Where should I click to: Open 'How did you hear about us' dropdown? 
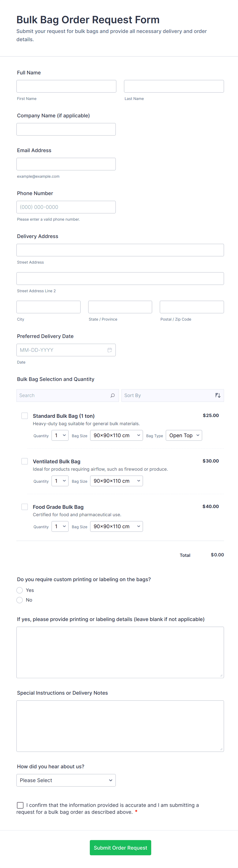pos(66,780)
